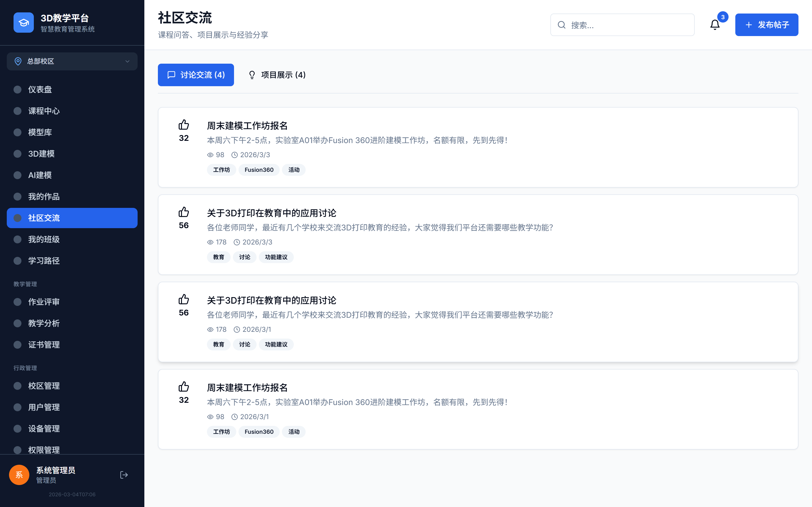Click the notification bell with badge 3

pos(715,25)
